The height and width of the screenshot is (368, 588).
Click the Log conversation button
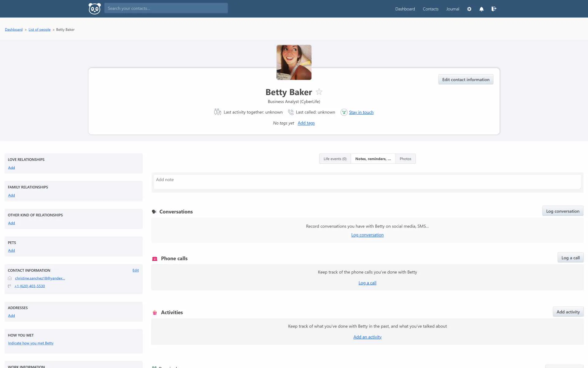(563, 211)
